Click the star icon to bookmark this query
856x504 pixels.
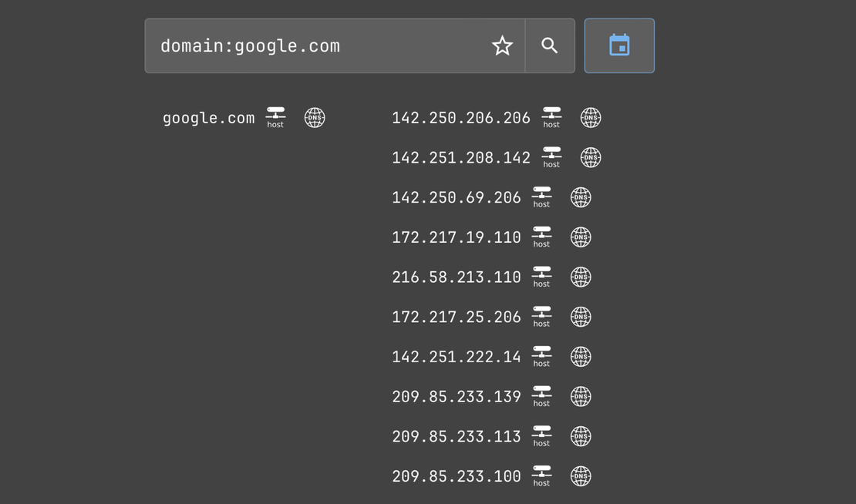[x=502, y=45]
